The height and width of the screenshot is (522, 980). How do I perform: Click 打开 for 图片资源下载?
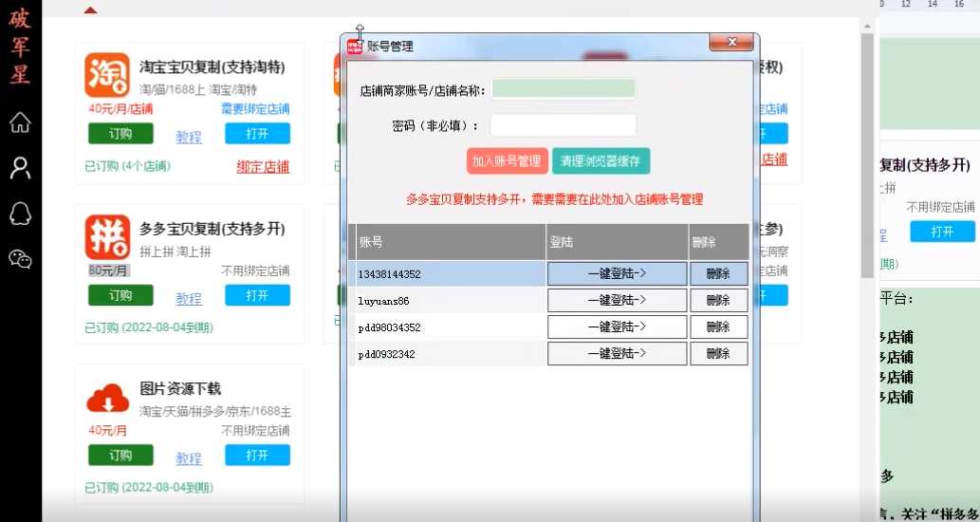tap(257, 455)
